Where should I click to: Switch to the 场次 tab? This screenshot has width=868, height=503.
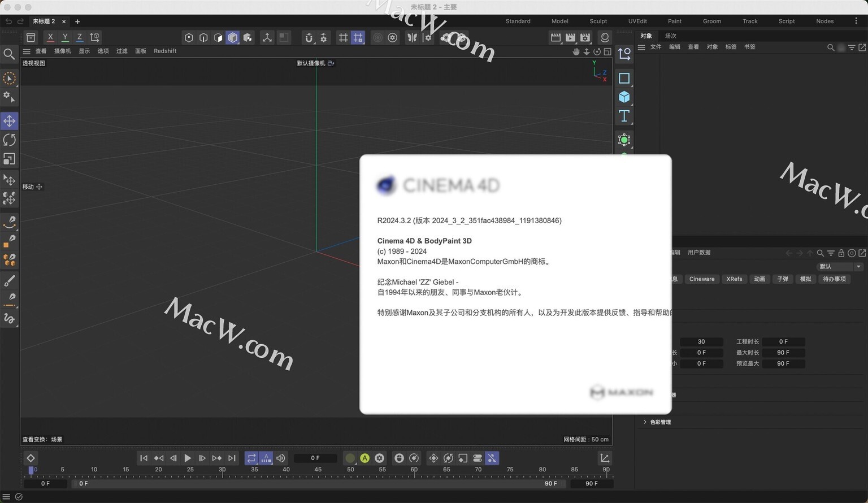[x=671, y=36]
